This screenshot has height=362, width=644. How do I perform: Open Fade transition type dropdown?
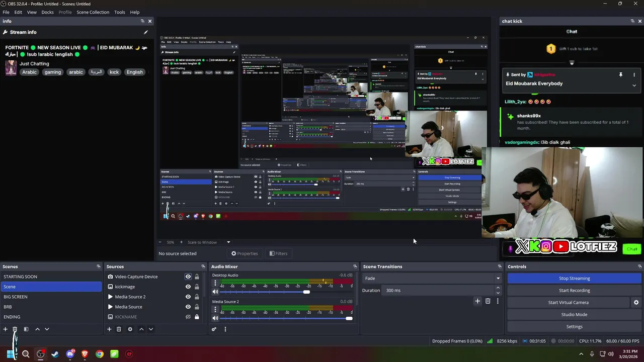coord(432,279)
